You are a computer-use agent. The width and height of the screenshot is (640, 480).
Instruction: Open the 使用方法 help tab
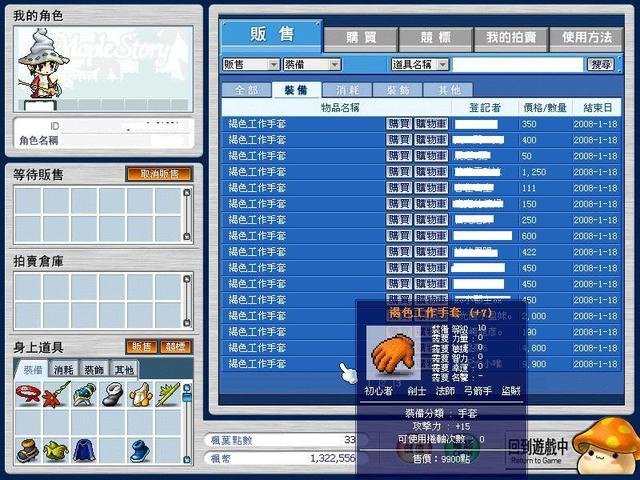click(x=587, y=38)
